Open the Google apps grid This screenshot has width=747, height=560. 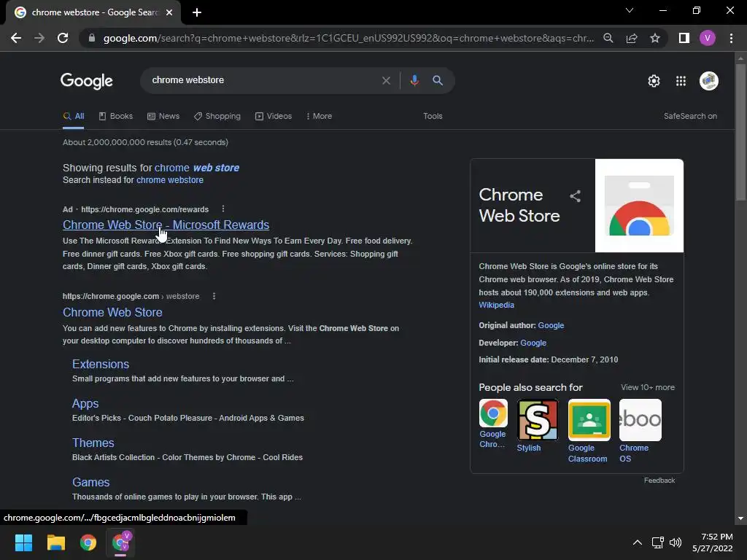681,81
